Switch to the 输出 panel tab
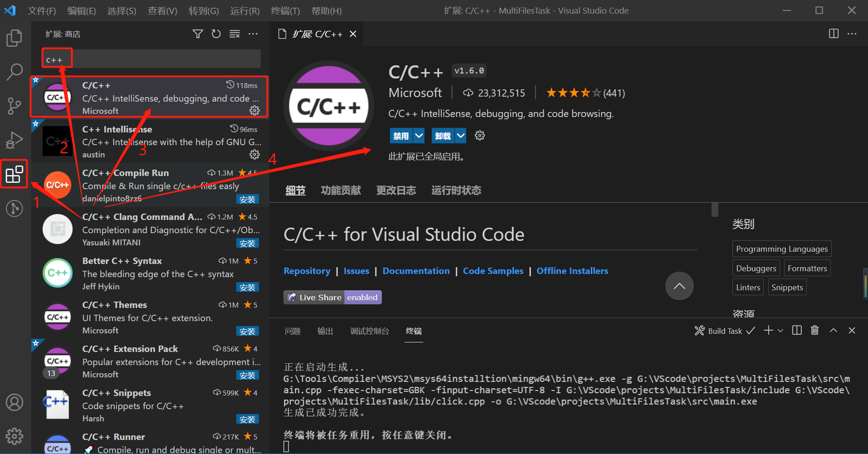This screenshot has height=454, width=868. click(x=325, y=331)
